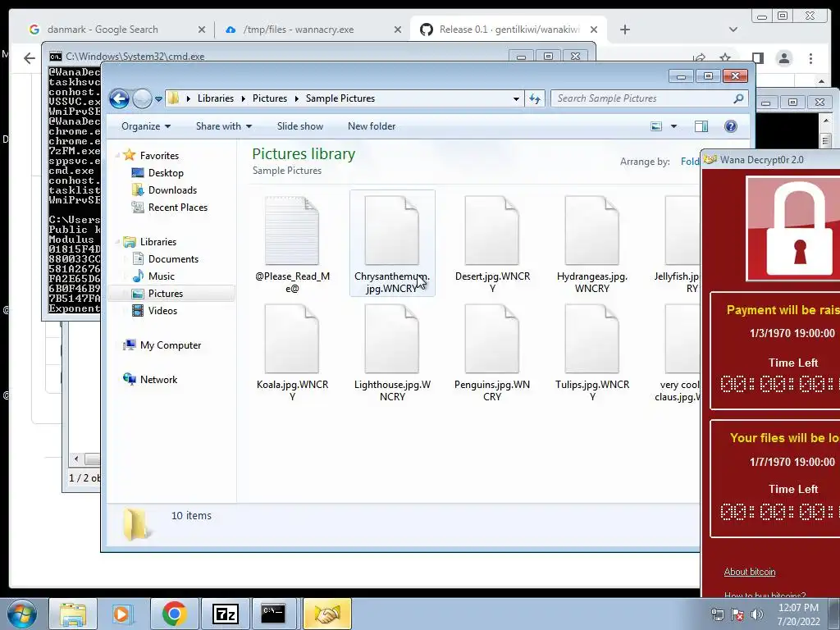This screenshot has height=630, width=840.
Task: Click About bitcoin link in Wana Decrypt0r
Action: 750,572
